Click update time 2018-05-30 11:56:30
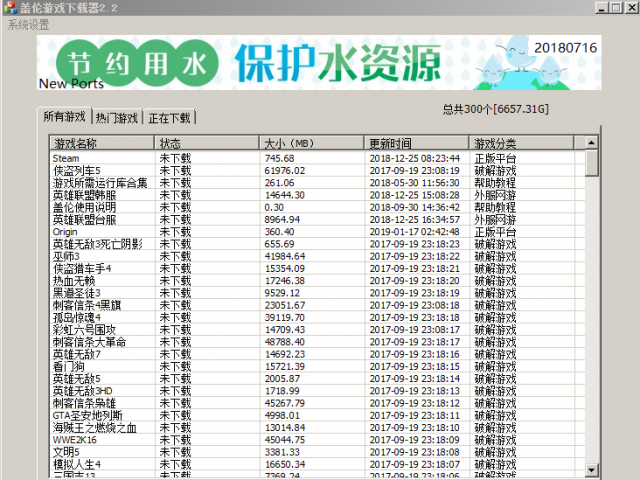Screen dimensions: 640x480 pos(415,183)
